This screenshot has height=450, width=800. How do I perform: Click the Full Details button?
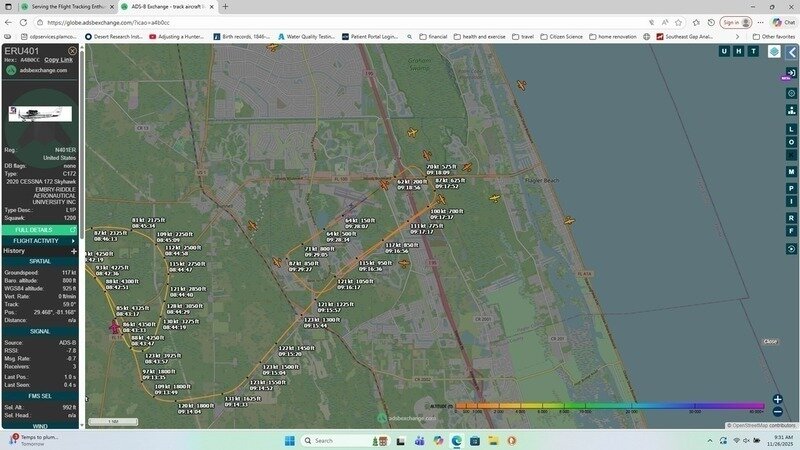pyautogui.click(x=40, y=230)
